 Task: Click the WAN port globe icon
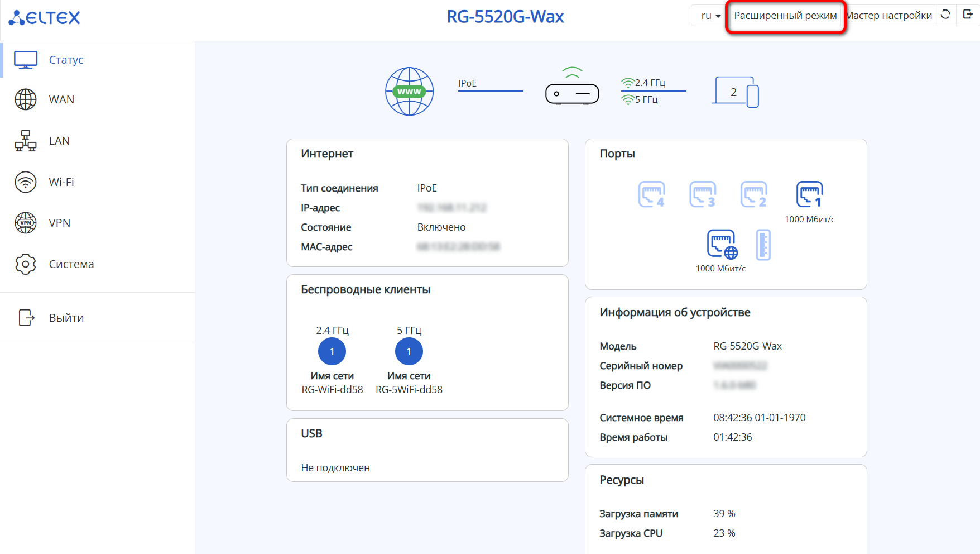click(x=722, y=244)
